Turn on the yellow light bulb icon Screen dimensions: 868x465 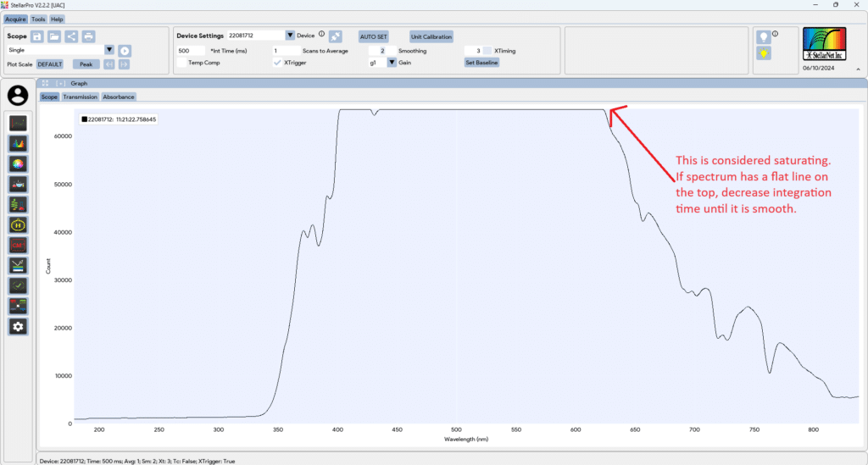pyautogui.click(x=764, y=53)
